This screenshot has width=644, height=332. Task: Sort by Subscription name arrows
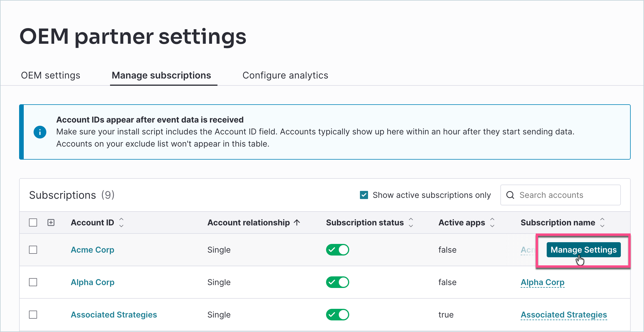pyautogui.click(x=602, y=222)
